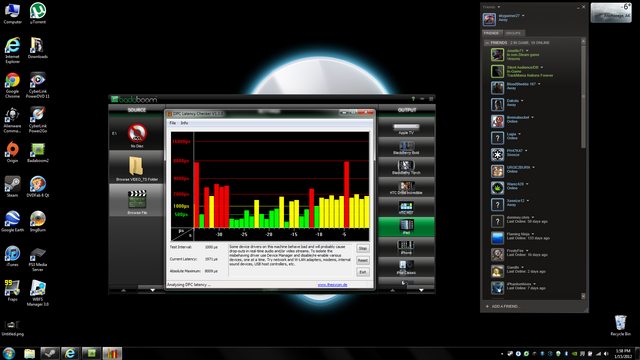Screen dimensions: 640x360
Task: Show next output devices with down arrow
Action: click(421, 290)
